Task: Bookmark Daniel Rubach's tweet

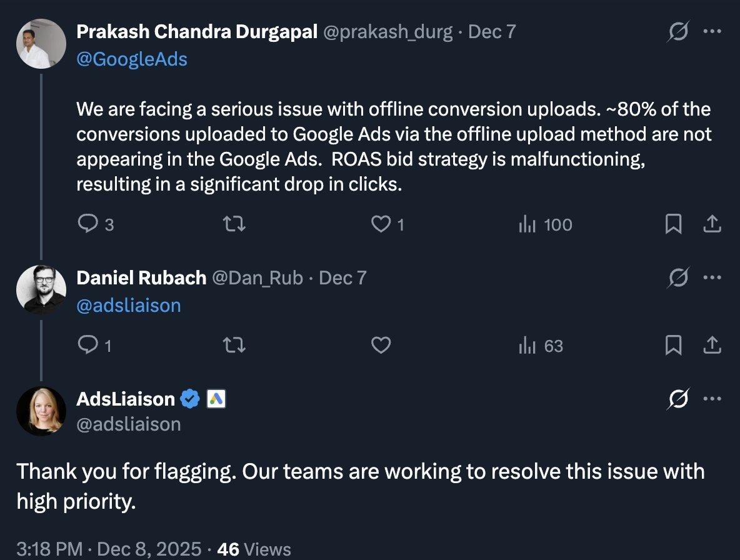Action: (673, 345)
